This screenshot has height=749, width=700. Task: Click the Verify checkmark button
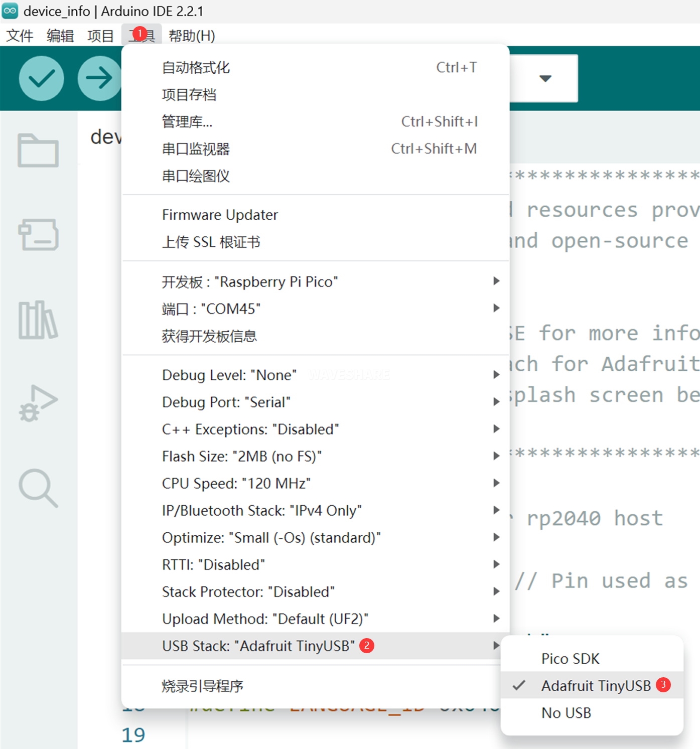(42, 78)
